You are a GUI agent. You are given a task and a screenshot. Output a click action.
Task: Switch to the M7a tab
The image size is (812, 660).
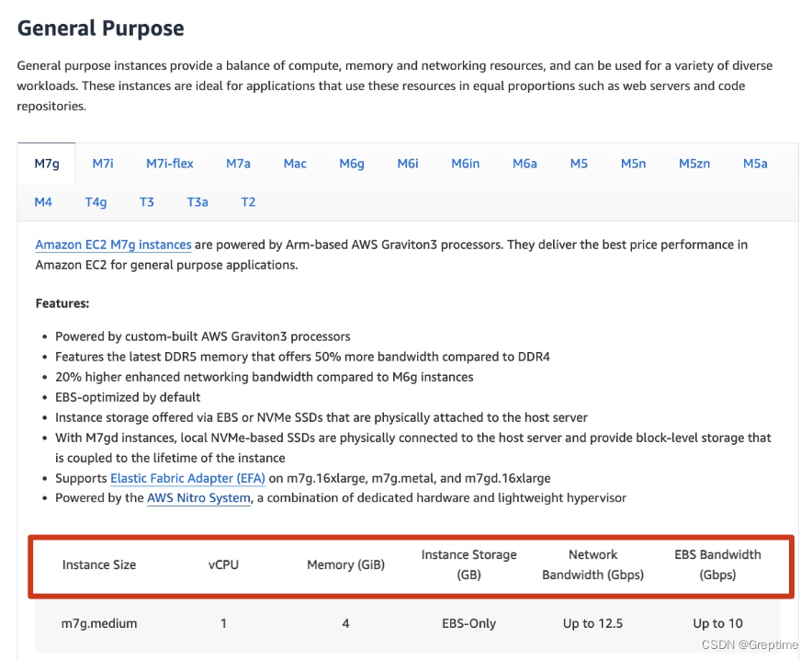tap(238, 164)
